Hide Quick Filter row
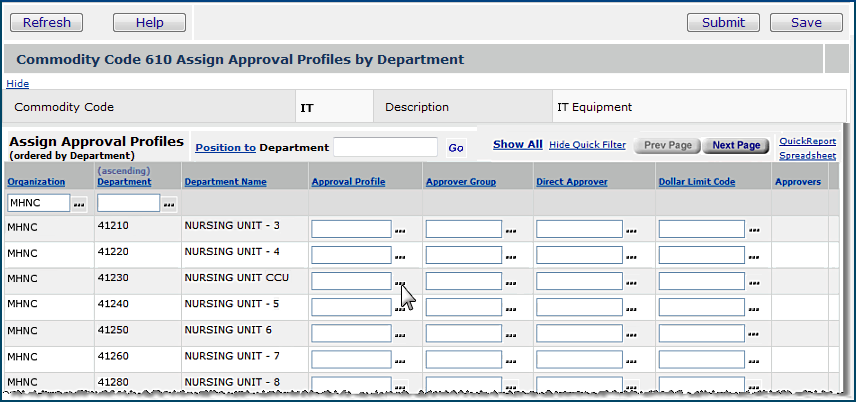 [x=587, y=145]
